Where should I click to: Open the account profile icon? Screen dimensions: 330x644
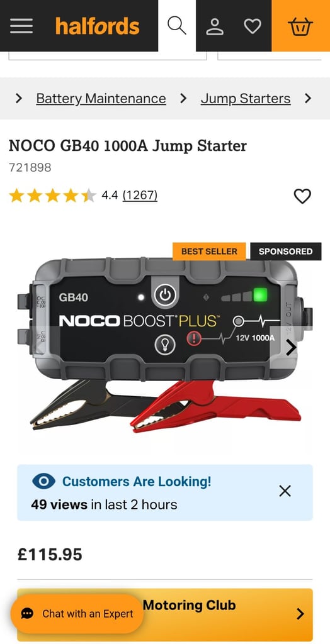pyautogui.click(x=215, y=26)
